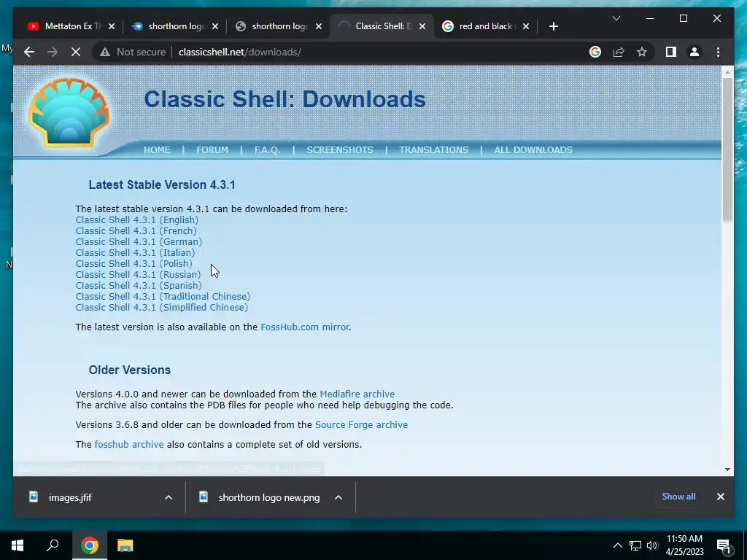Image resolution: width=747 pixels, height=560 pixels.
Task: Download Classic Shell 4.3.1 (Simplified Chinese)
Action: tap(161, 307)
